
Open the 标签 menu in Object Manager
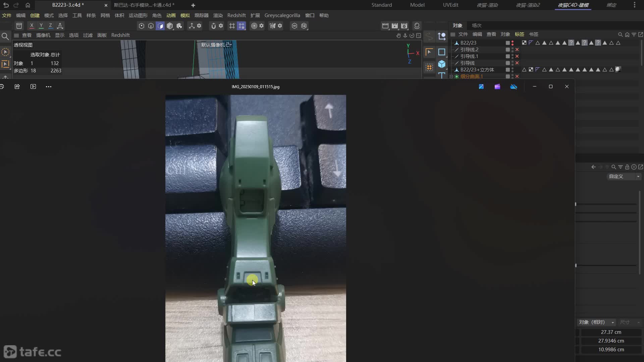coord(519,34)
